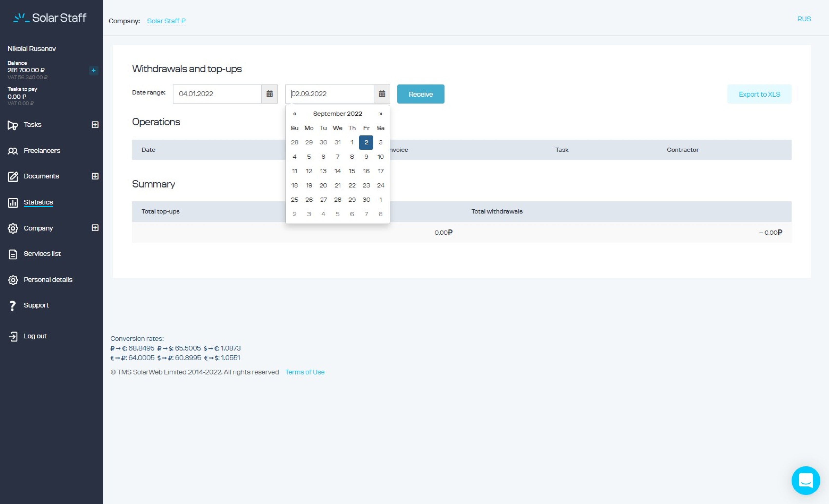
Task: Open the Terms of Use link
Action: (x=305, y=372)
